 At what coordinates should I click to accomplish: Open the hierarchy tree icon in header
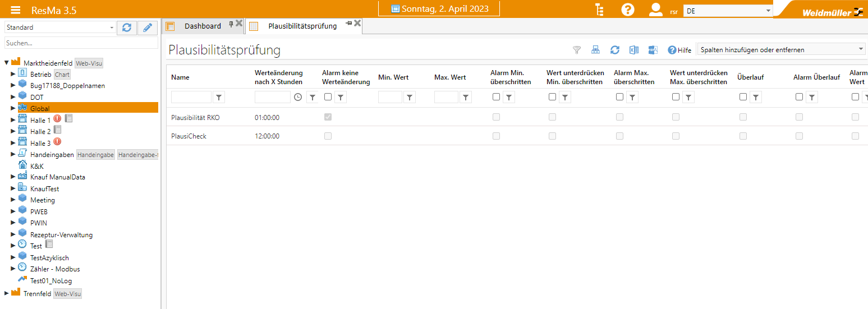tap(600, 10)
